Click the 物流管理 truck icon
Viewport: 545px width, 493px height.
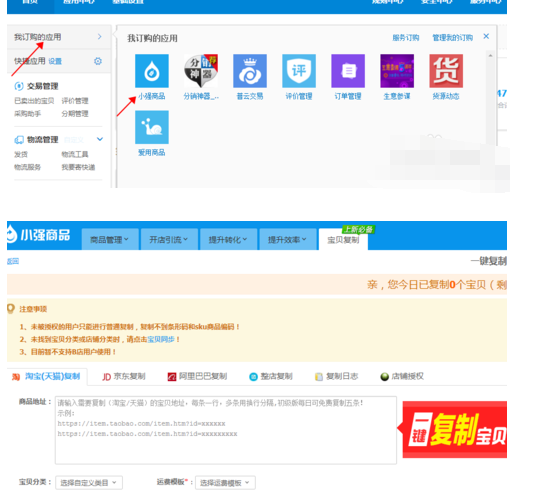[19, 140]
